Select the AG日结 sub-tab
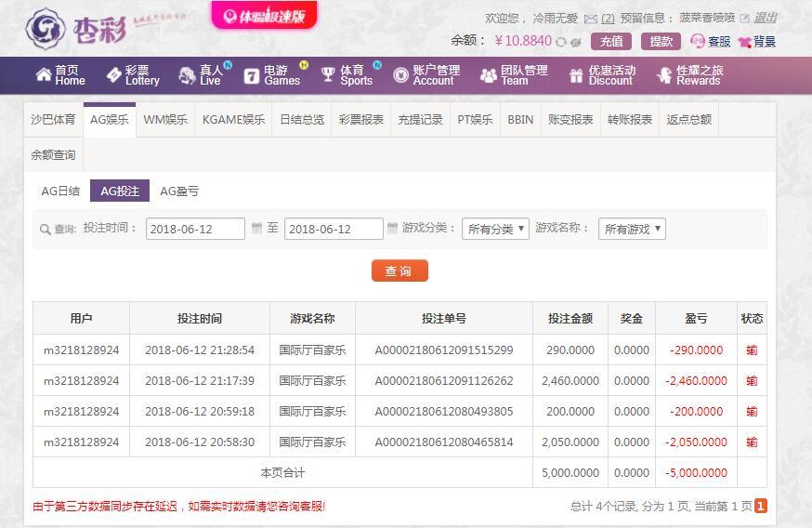This screenshot has width=812, height=528. point(60,191)
